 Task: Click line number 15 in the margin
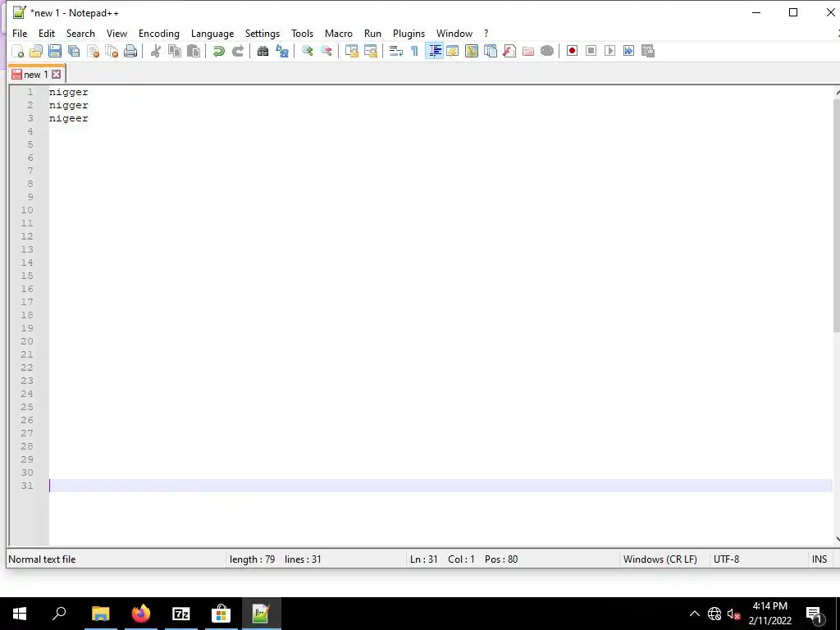pyautogui.click(x=27, y=276)
